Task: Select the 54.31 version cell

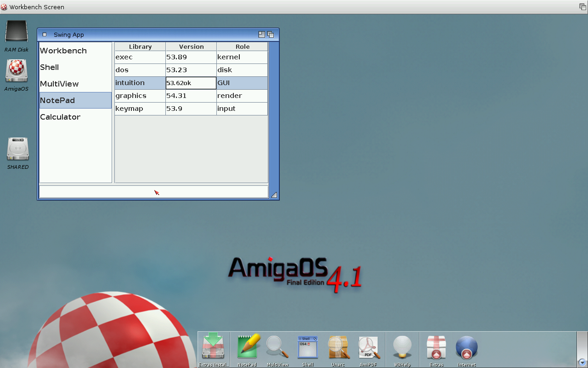Action: point(191,96)
